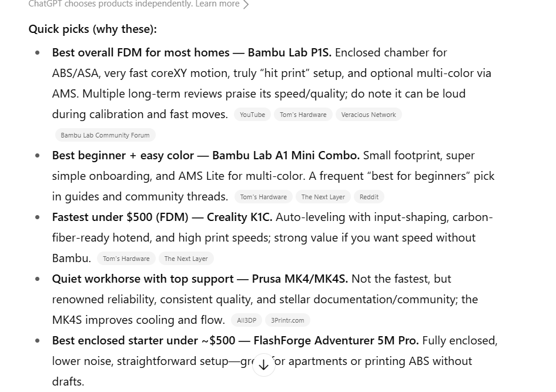Click the Veracious Network source chip
The width and height of the screenshot is (556, 392).
click(x=369, y=115)
